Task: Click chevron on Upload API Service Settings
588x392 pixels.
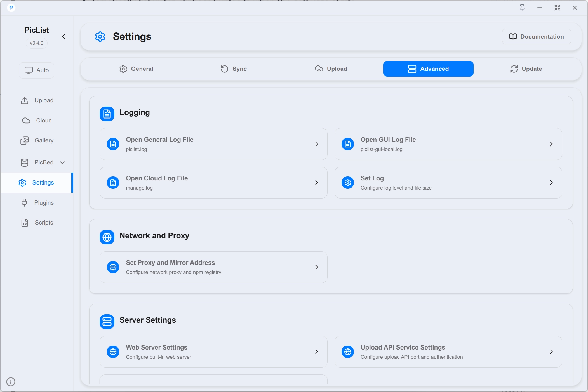Action: pyautogui.click(x=551, y=352)
